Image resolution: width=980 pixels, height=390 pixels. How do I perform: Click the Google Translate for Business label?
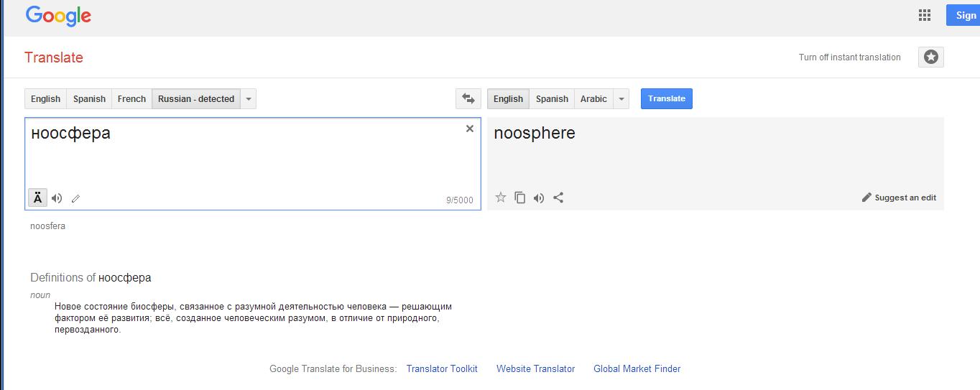[333, 368]
